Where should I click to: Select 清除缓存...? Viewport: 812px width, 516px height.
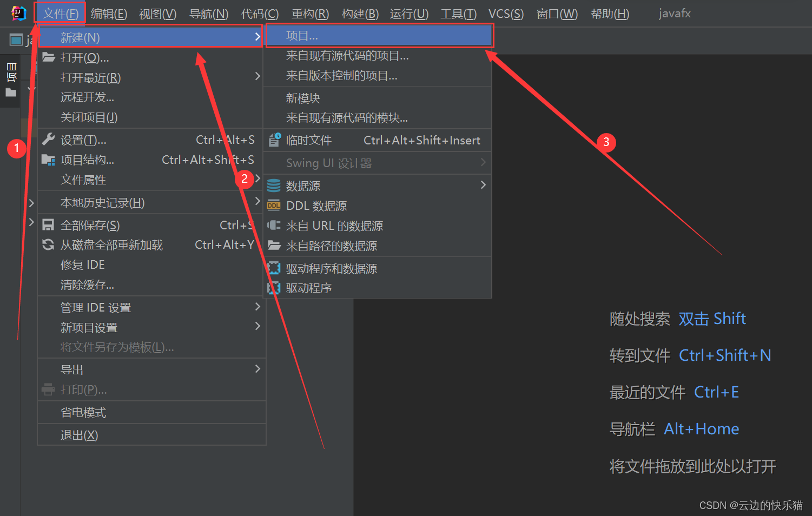point(151,285)
